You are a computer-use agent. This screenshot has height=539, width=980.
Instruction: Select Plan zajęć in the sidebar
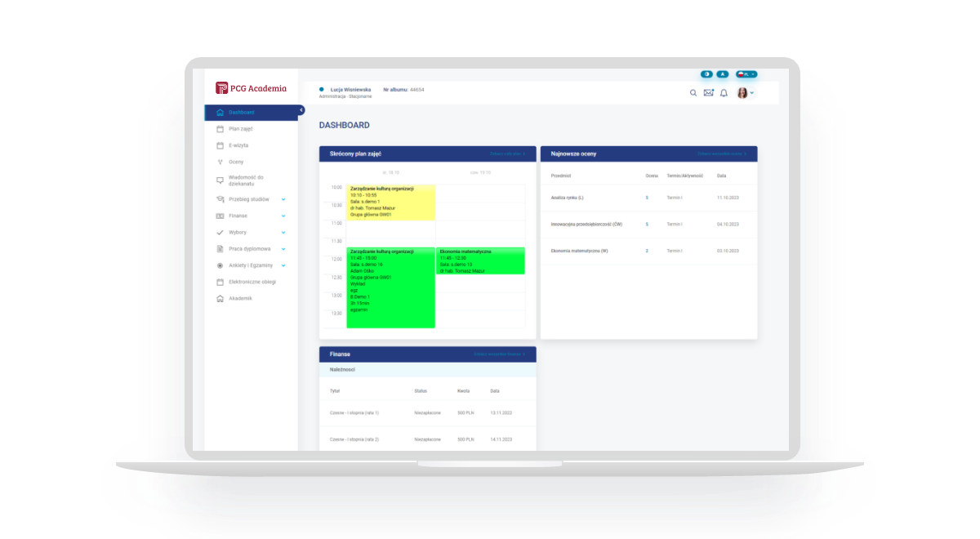pos(241,129)
